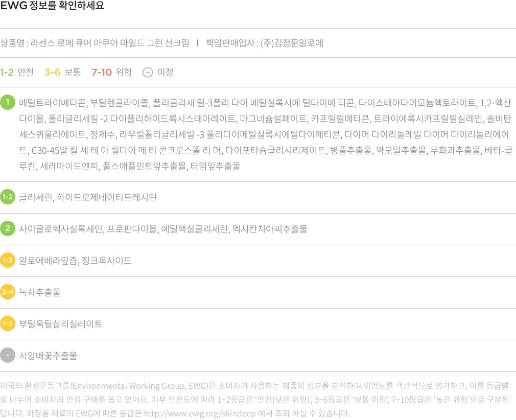Click the '7-10 위험' red legend label
This screenshot has height=420, width=516.
coord(111,73)
